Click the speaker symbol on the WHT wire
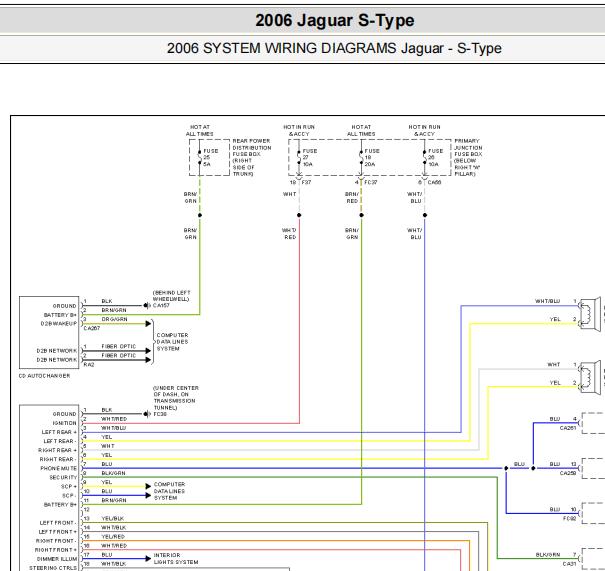605x571 pixels. click(590, 378)
